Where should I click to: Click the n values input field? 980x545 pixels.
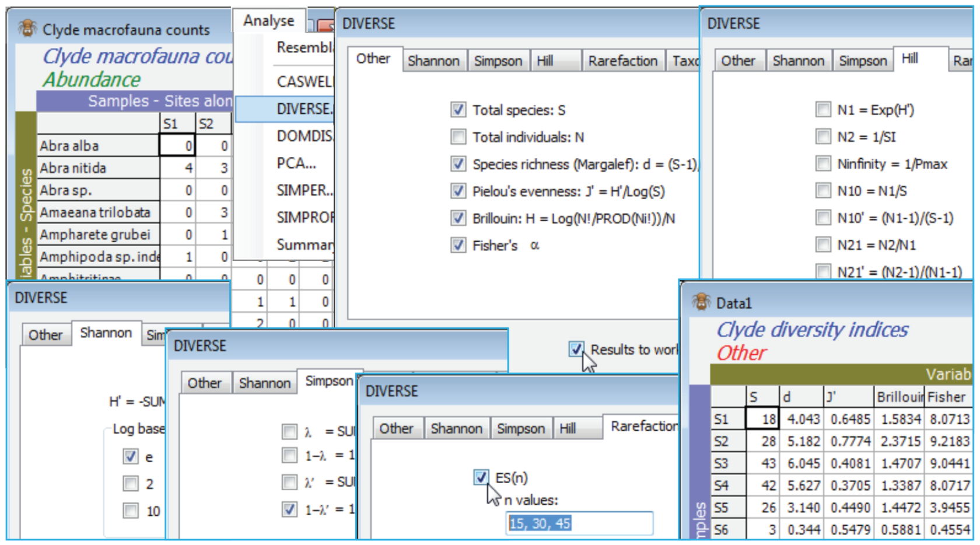point(579,523)
